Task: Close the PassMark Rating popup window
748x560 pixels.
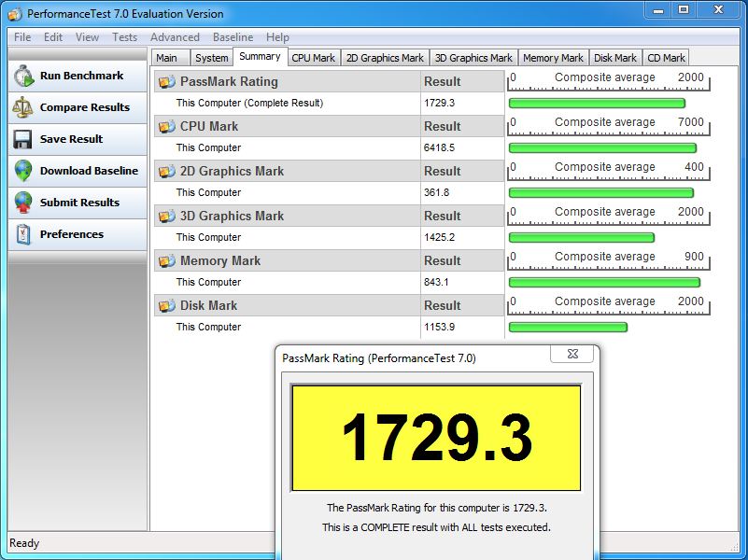Action: coord(572,355)
